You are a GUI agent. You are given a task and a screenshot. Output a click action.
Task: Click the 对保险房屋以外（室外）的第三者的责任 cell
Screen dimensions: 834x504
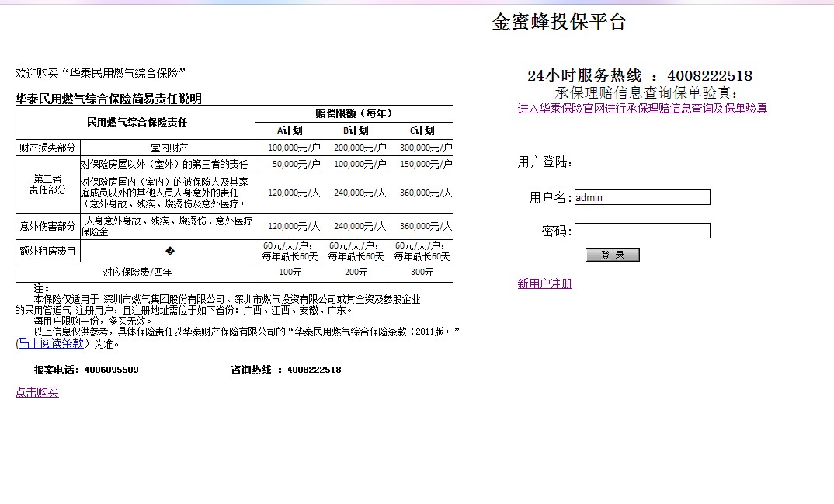(x=168, y=165)
